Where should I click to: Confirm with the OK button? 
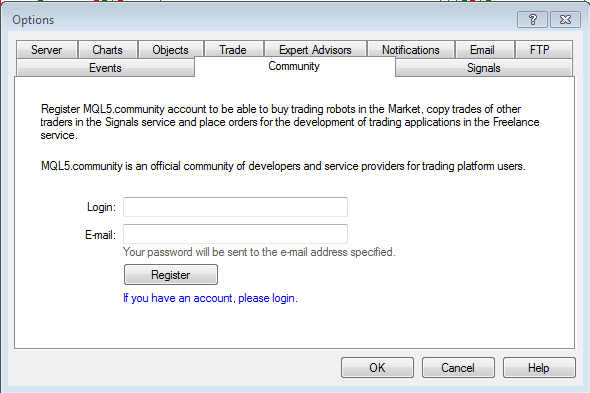click(377, 367)
